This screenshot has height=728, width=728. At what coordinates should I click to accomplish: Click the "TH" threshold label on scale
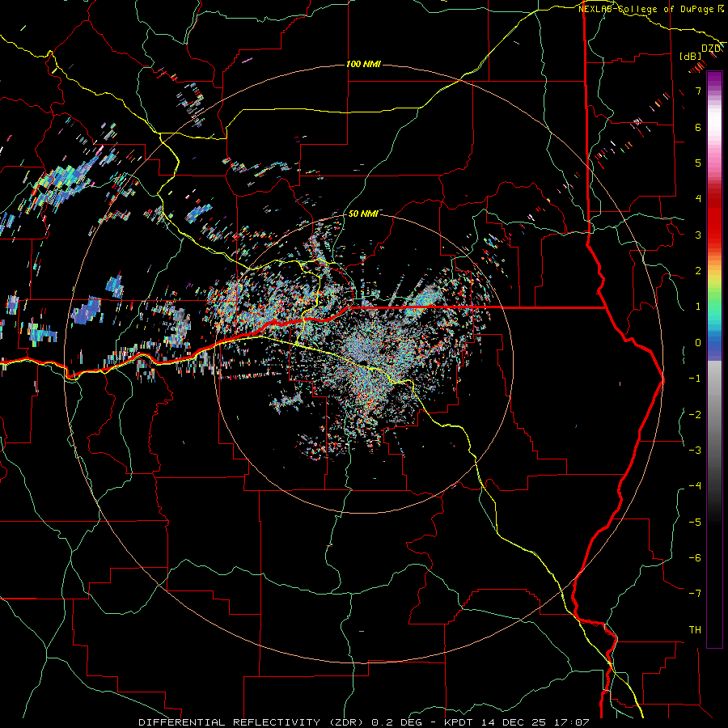[695, 630]
